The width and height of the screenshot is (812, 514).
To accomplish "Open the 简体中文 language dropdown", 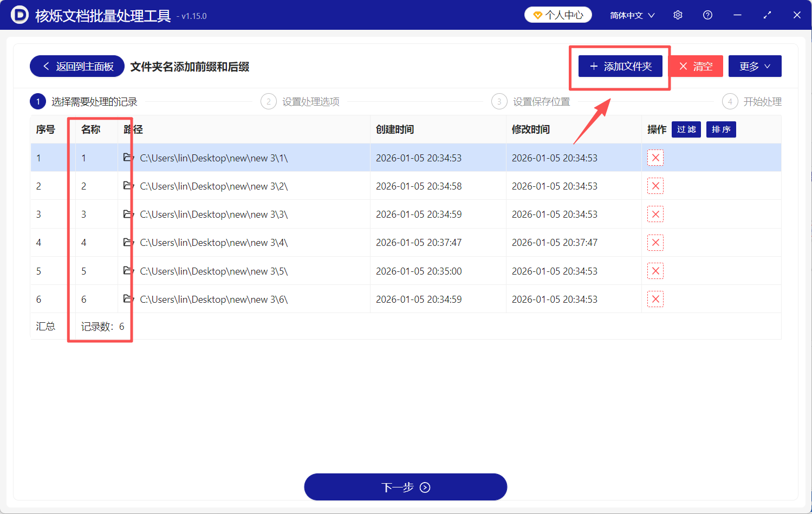I will click(632, 15).
